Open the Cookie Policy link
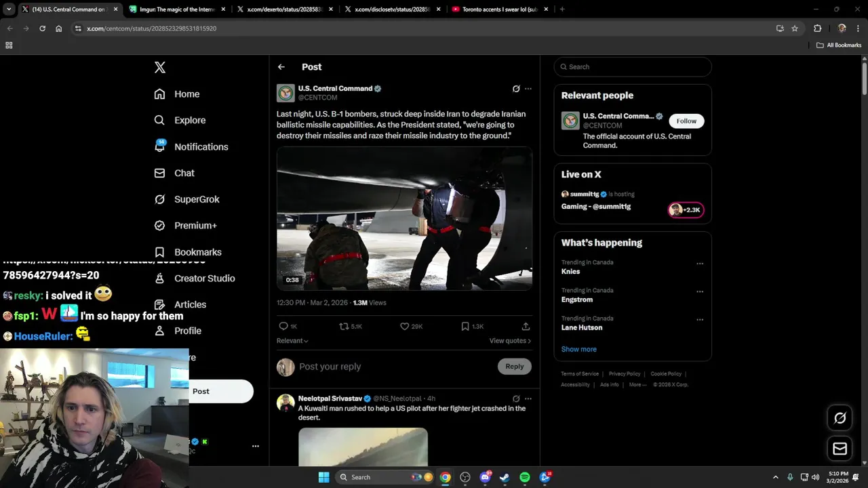 pos(666,374)
